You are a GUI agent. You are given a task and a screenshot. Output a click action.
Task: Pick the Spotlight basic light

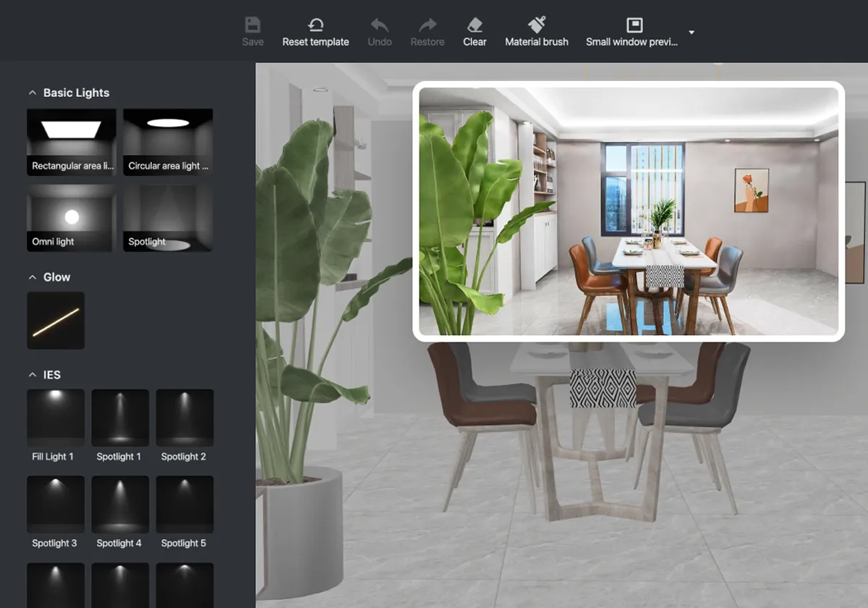pos(168,217)
